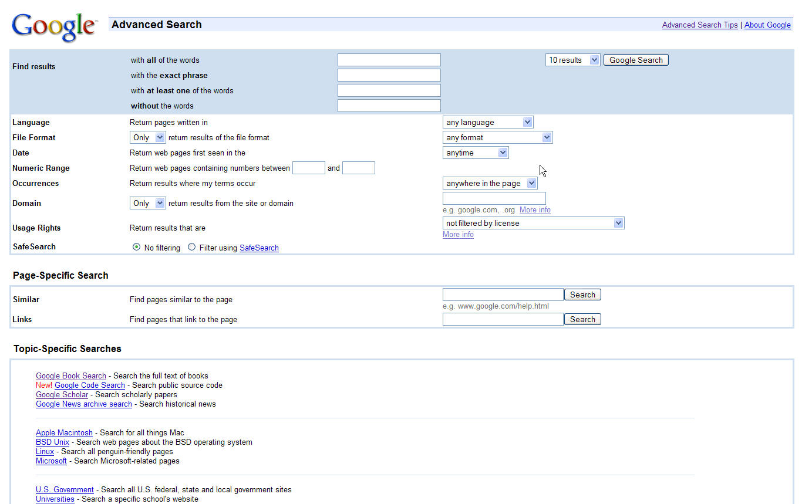The width and height of the screenshot is (812, 504).
Task: Focus the 'with all of the words' field
Action: tap(389, 60)
